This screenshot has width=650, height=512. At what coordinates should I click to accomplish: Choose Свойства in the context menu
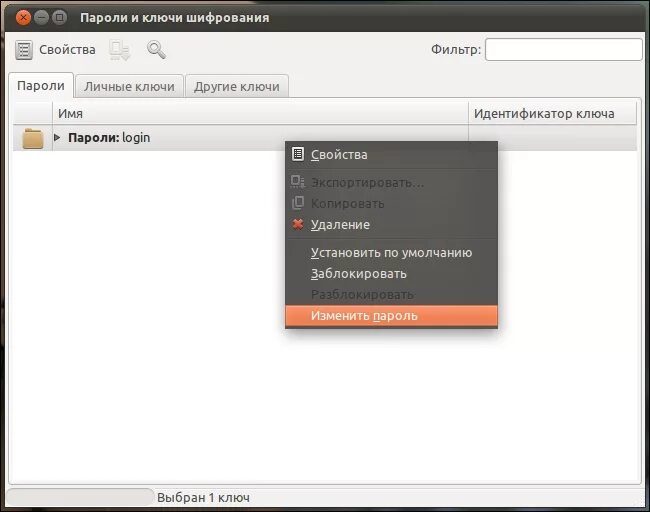391,155
